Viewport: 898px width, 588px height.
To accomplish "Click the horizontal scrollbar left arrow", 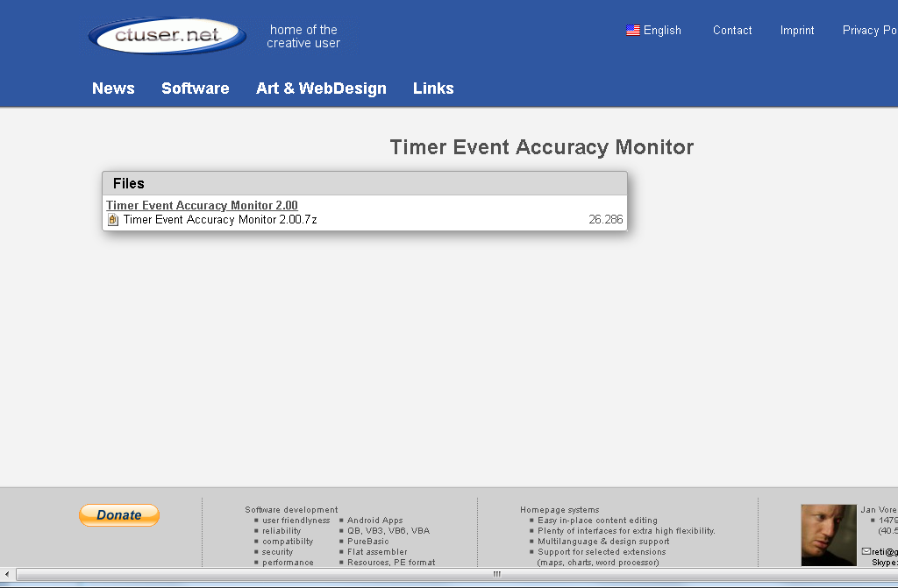I will [8, 574].
